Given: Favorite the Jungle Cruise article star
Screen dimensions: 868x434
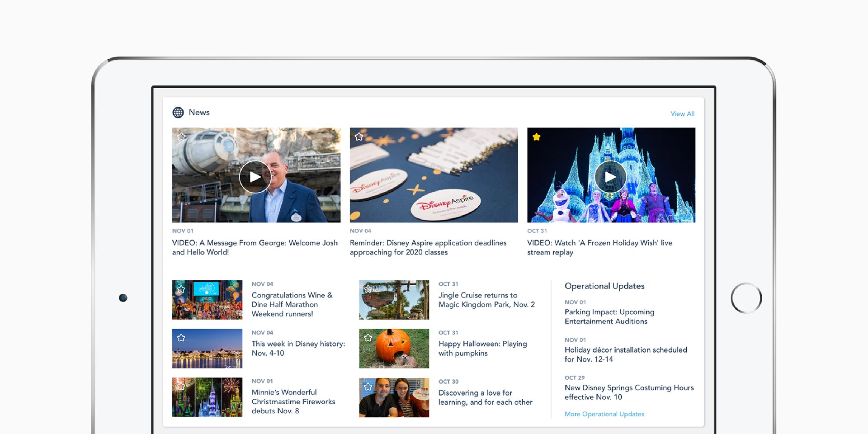Looking at the screenshot, I should (x=368, y=289).
